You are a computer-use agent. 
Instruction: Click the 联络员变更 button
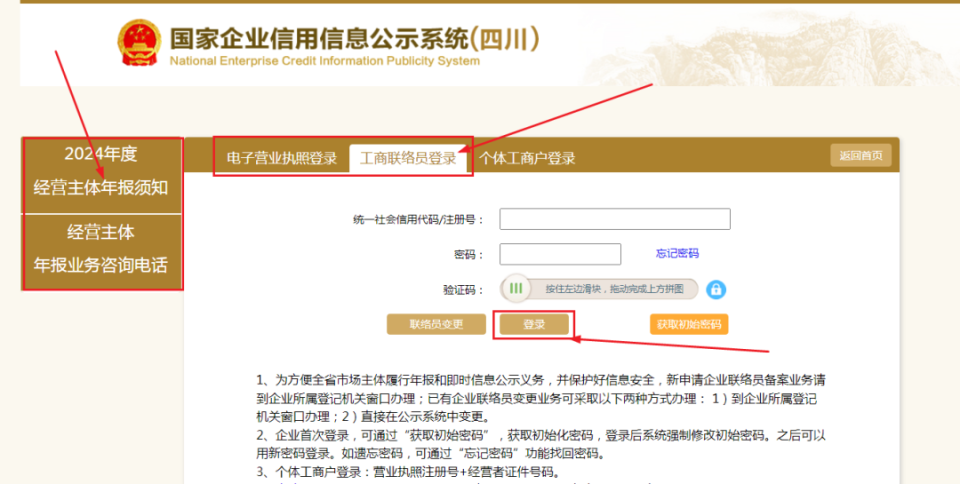[437, 324]
